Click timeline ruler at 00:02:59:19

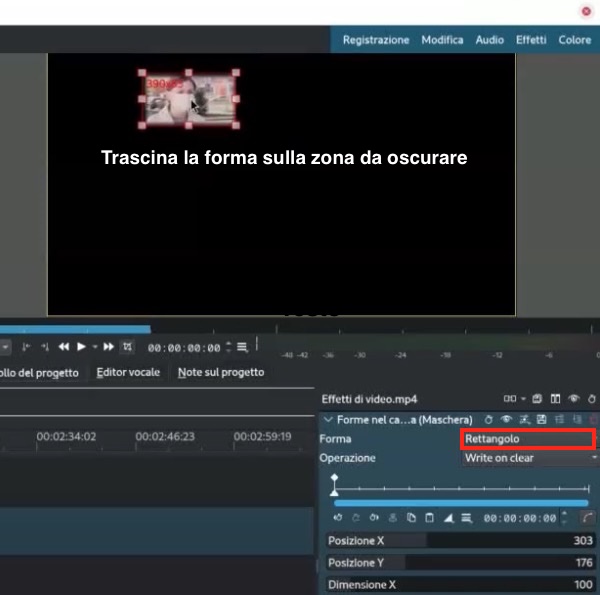[x=262, y=436]
